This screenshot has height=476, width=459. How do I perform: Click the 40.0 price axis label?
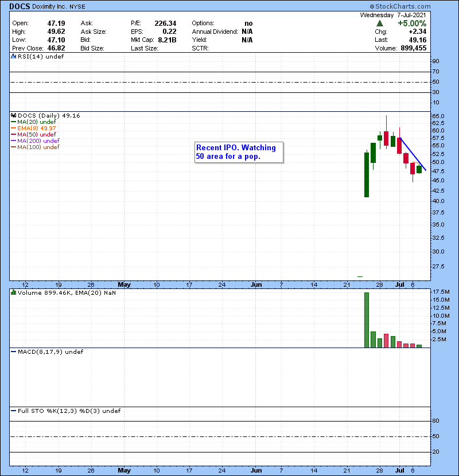(x=438, y=201)
